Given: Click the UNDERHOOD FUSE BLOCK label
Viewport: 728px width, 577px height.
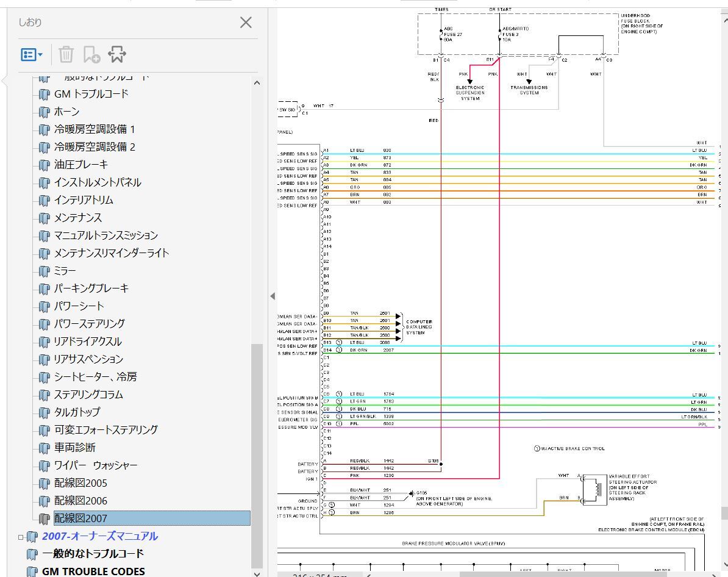Looking at the screenshot, I should [641, 24].
